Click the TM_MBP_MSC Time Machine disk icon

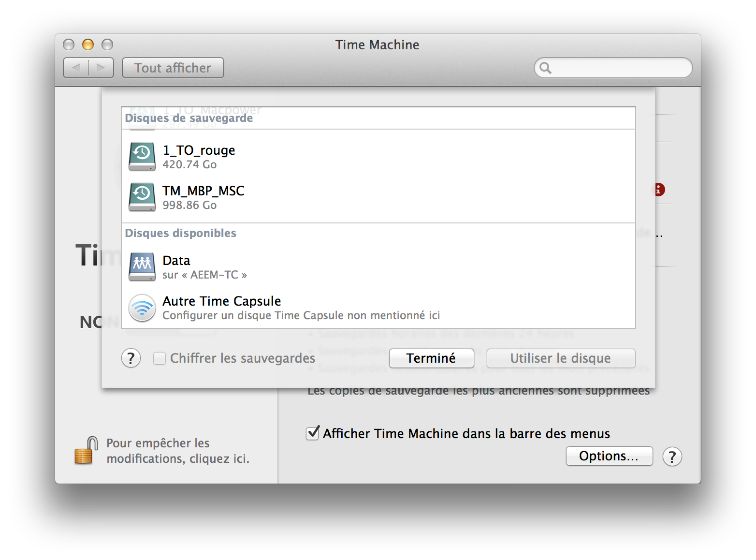[x=142, y=197]
